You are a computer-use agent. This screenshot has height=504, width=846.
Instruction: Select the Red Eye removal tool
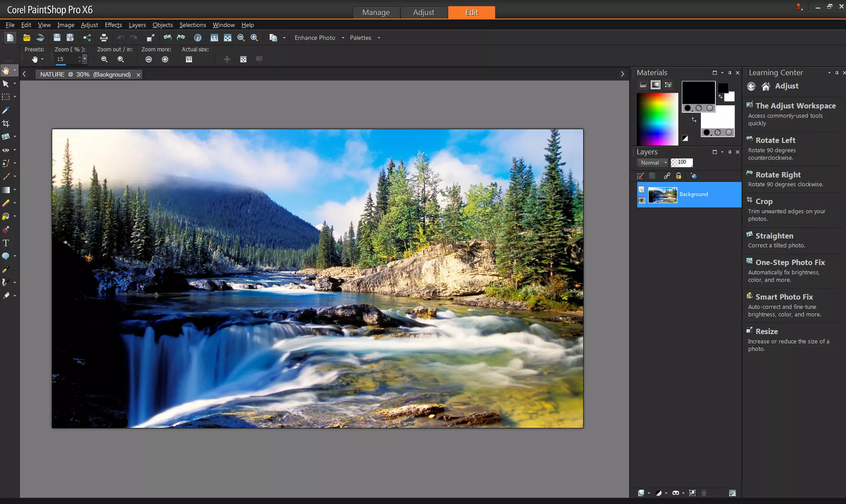click(x=6, y=149)
